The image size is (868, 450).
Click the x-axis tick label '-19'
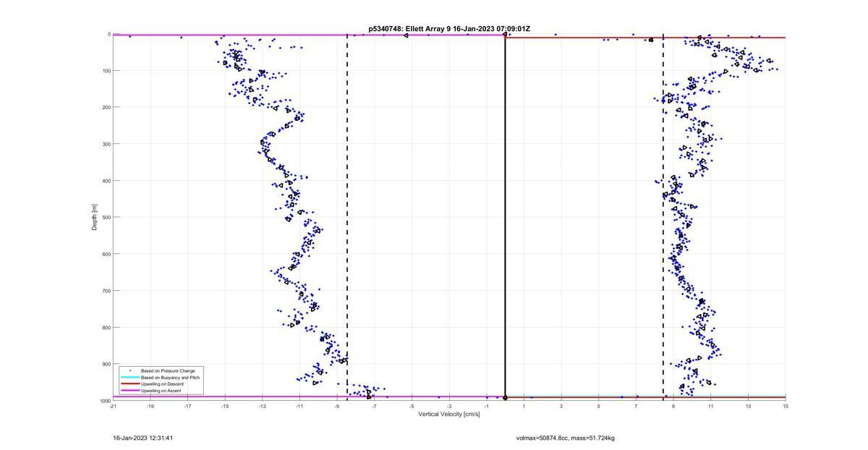[x=150, y=406]
